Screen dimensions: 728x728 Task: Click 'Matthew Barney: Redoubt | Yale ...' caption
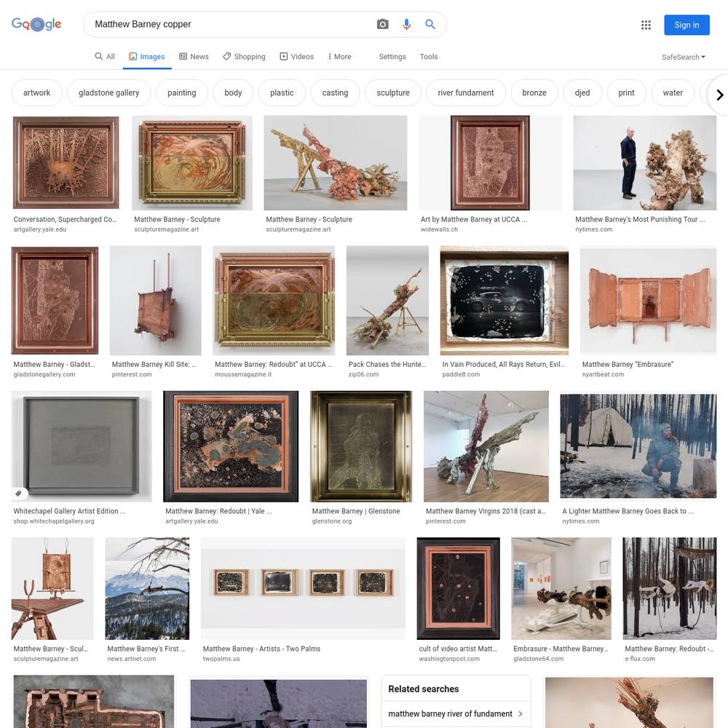coord(218,511)
